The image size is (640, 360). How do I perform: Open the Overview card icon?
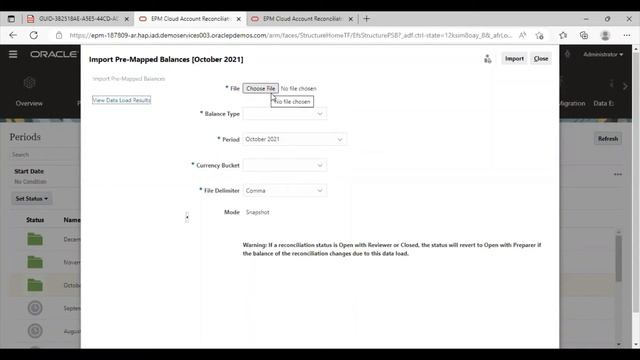[x=29, y=83]
